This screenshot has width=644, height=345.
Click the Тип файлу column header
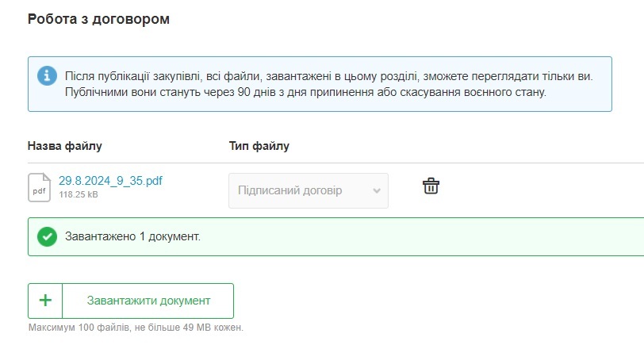pos(259,146)
